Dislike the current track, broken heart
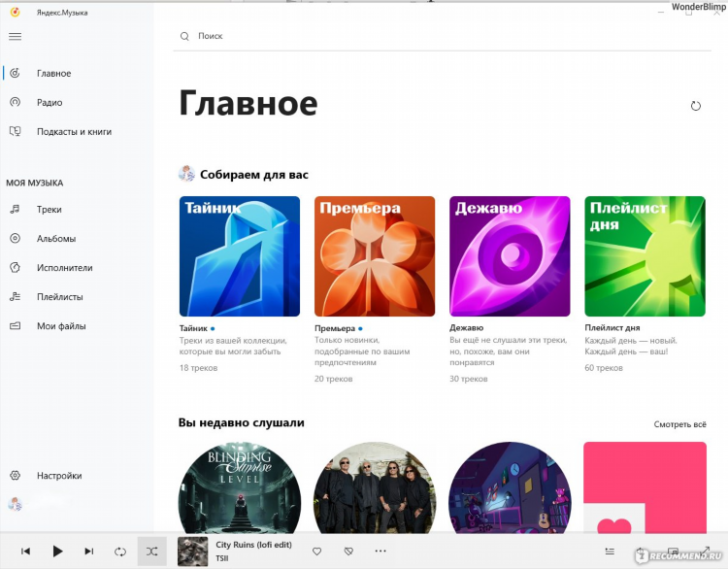 point(348,552)
